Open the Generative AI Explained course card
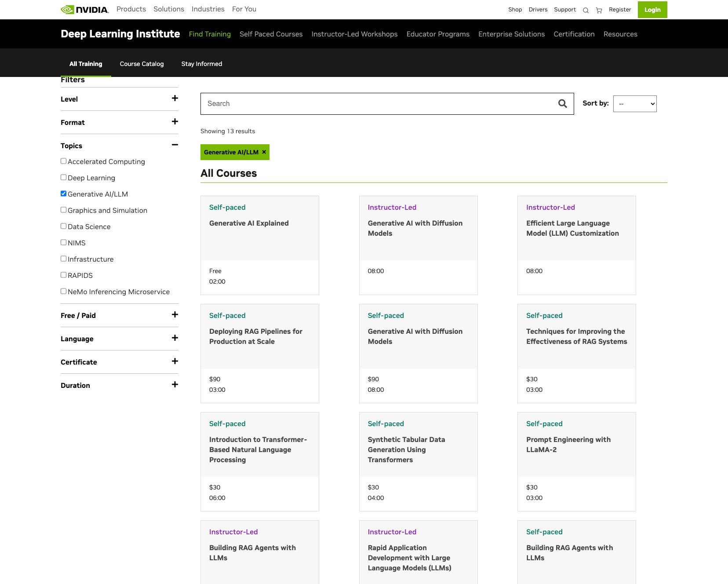The width and height of the screenshot is (728, 584). [x=260, y=245]
